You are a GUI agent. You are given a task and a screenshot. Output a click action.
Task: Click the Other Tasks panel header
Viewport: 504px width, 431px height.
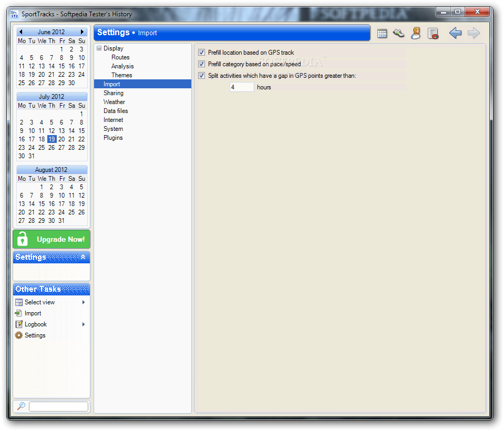[52, 289]
